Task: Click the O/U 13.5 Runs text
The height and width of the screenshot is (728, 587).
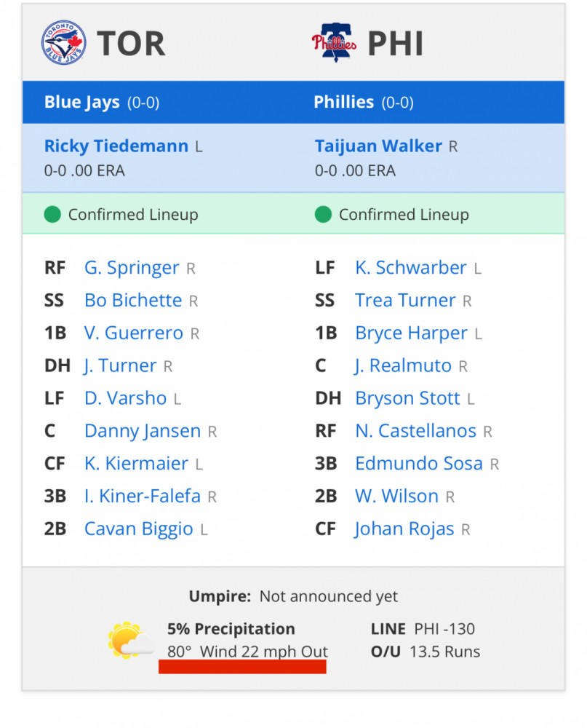Action: click(426, 652)
